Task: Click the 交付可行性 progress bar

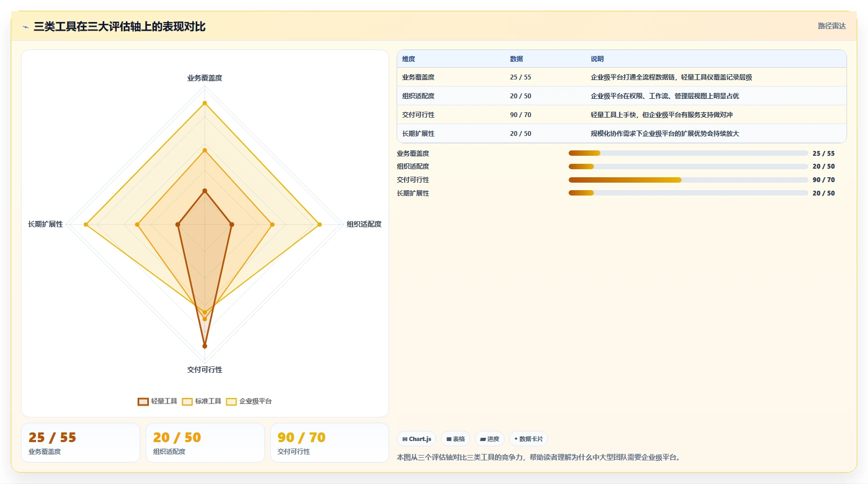Action: (688, 180)
